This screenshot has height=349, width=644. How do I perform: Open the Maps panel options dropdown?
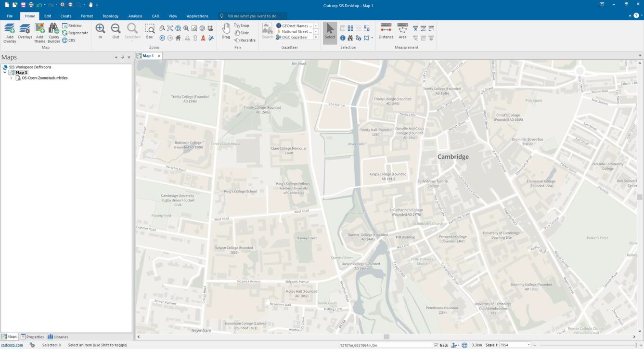(x=116, y=57)
